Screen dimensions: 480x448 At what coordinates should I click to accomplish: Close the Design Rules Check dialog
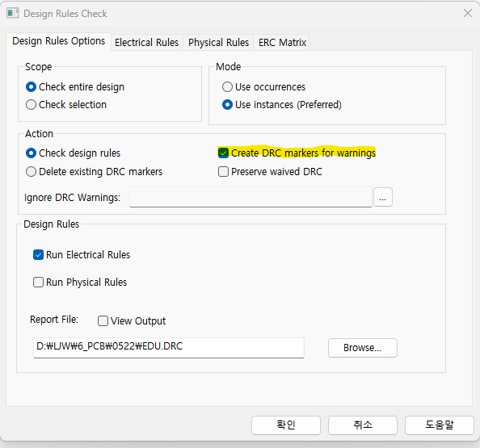tap(467, 13)
